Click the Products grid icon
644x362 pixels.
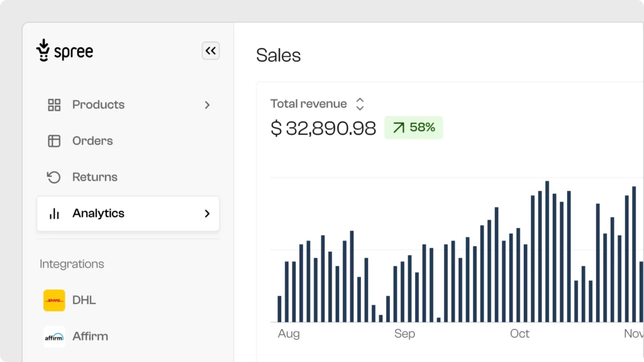(54, 105)
